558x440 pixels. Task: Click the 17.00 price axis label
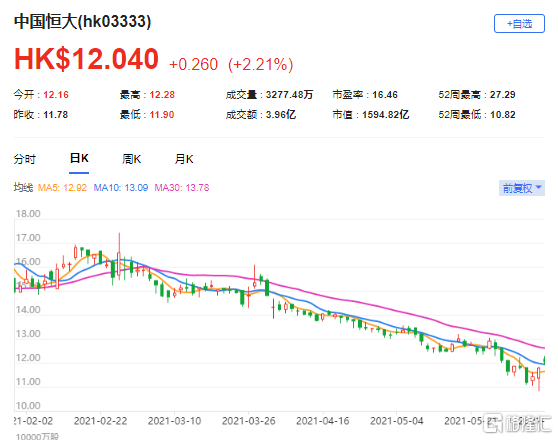28,238
